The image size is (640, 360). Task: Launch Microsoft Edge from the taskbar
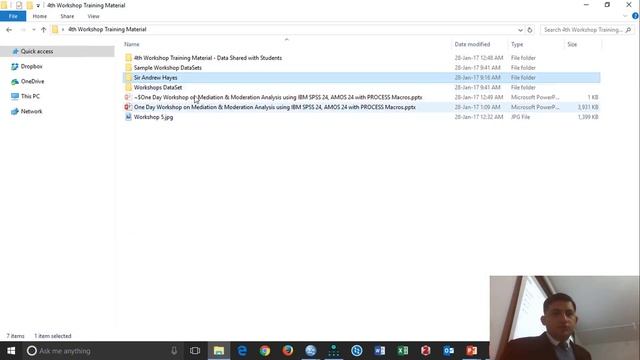(x=242, y=351)
